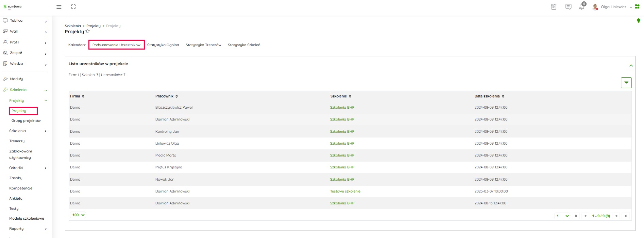Open the Testowe szkolenie link
This screenshot has width=644, height=238.
345,191
